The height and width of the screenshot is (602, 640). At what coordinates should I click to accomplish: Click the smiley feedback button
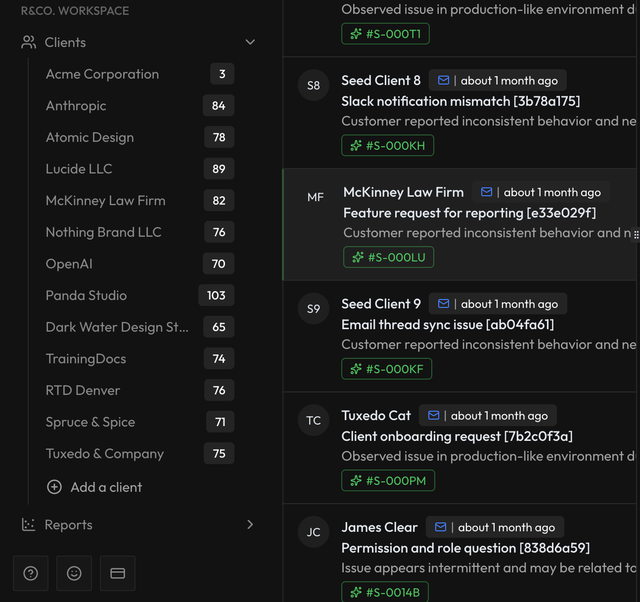(x=74, y=573)
